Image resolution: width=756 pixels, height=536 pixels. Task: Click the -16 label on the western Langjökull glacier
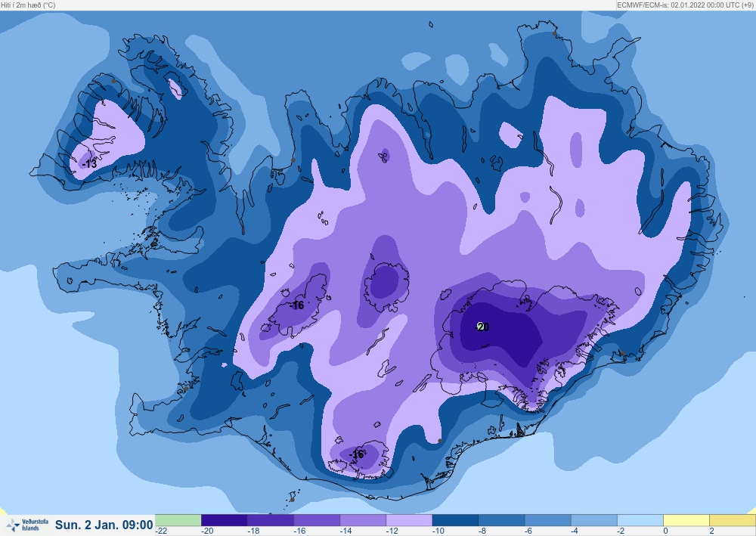tap(297, 305)
